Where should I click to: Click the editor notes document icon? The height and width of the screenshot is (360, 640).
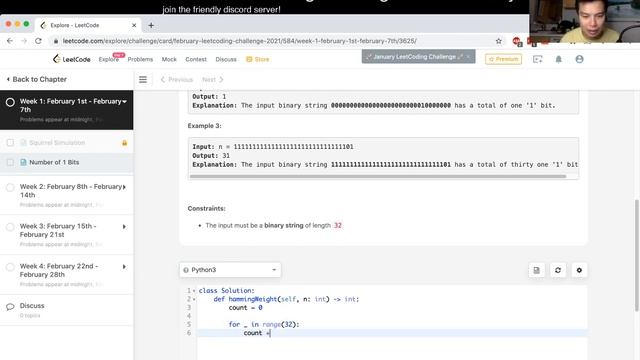(x=536, y=270)
